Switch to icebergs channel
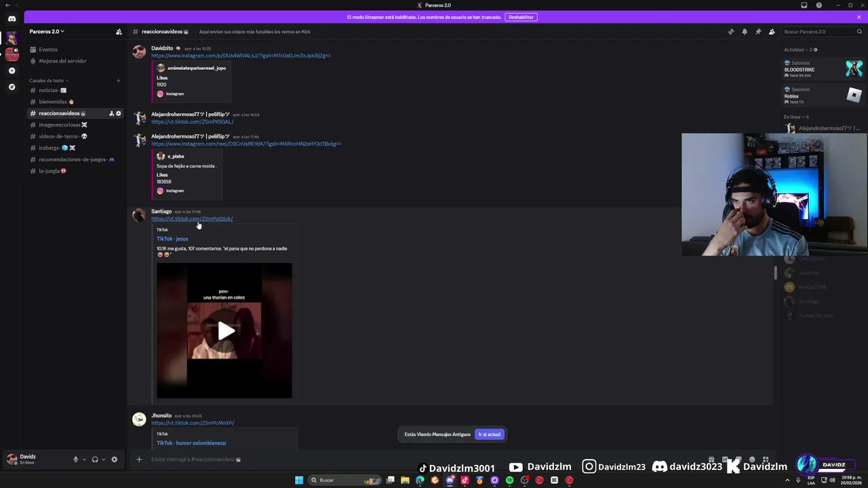The width and height of the screenshot is (868, 488). 75,148
